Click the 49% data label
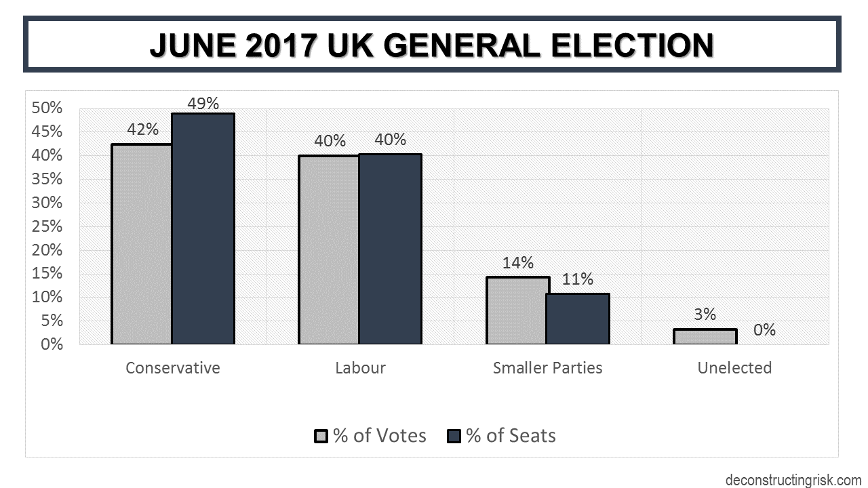The height and width of the screenshot is (488, 868). click(204, 104)
